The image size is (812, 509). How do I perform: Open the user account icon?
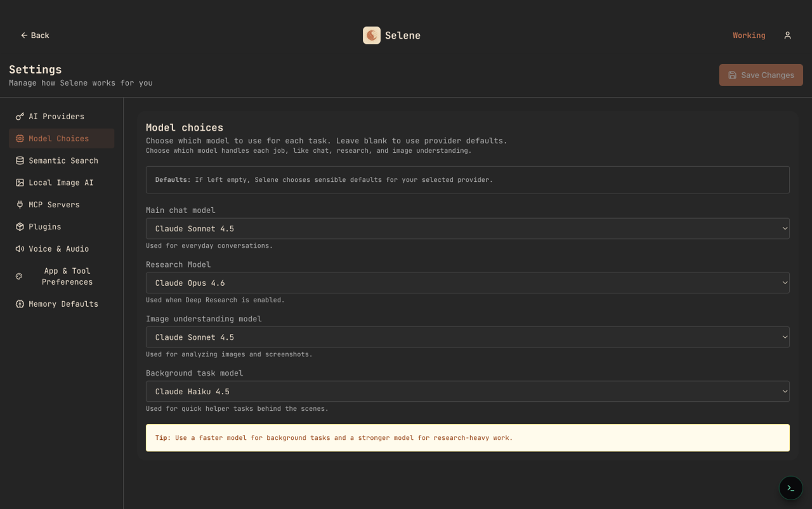[x=787, y=35]
